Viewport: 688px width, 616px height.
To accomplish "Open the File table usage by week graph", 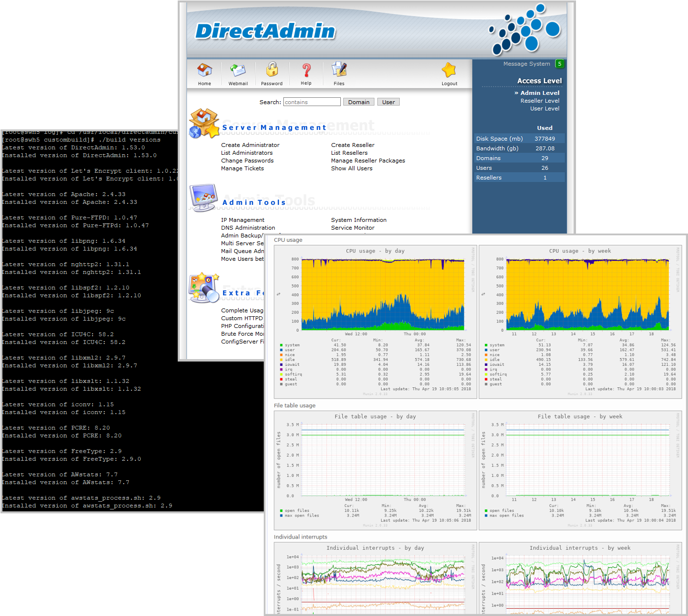I will click(x=580, y=470).
